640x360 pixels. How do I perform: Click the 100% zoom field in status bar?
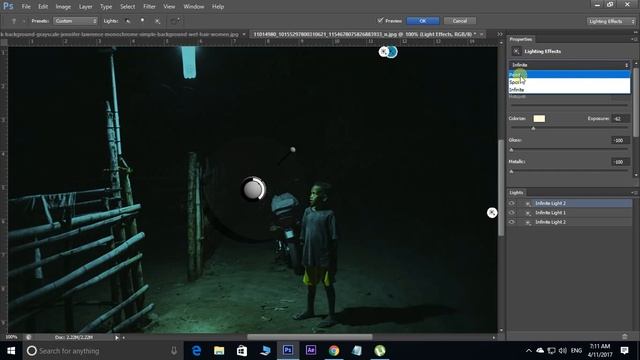[x=11, y=337]
